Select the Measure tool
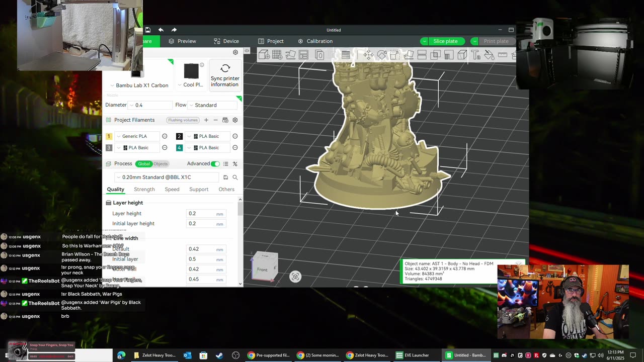This screenshot has height=362, width=644. pos(503,55)
